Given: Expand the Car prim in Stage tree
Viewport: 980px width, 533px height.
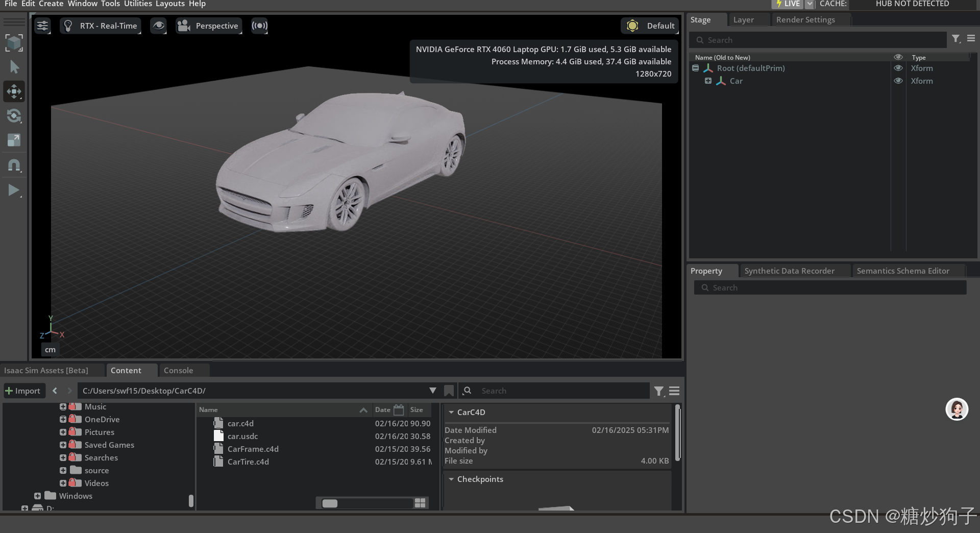Looking at the screenshot, I should click(708, 81).
